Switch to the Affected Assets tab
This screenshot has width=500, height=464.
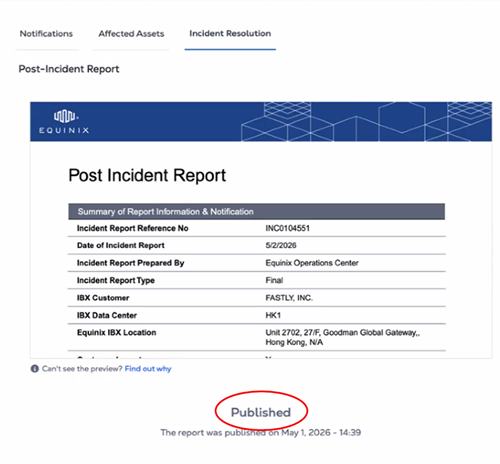click(131, 34)
